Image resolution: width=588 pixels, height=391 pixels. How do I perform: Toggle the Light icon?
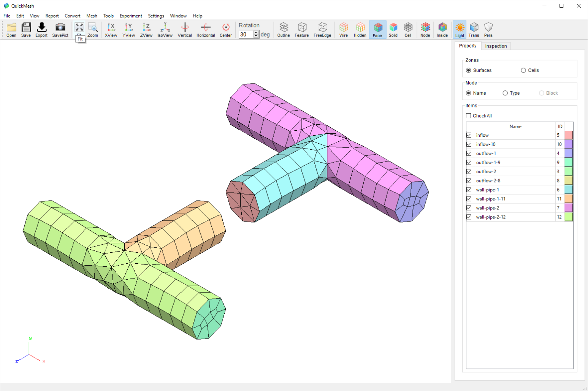(x=460, y=30)
